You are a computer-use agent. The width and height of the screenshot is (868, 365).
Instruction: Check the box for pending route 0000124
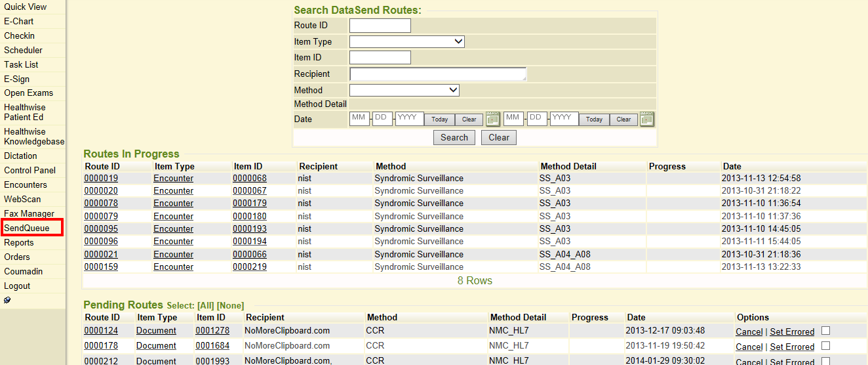[825, 331]
